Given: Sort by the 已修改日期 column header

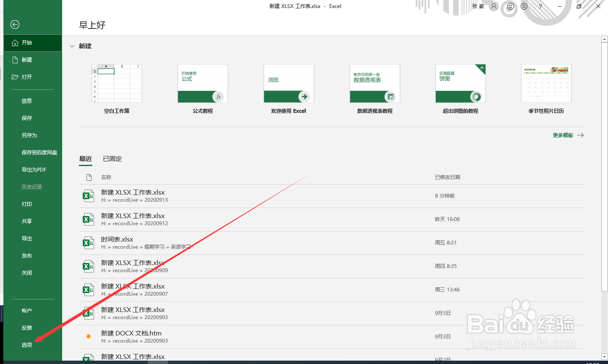Looking at the screenshot, I should 448,177.
